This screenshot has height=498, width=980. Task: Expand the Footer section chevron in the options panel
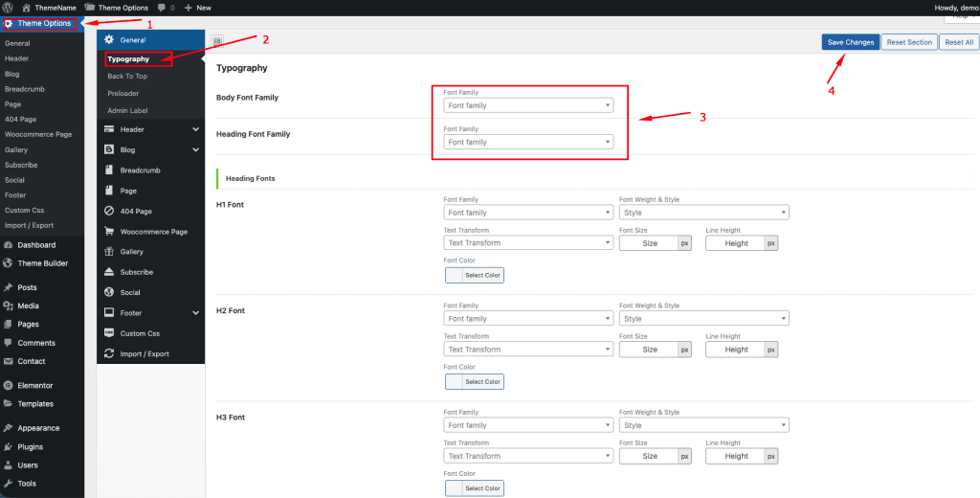point(195,313)
